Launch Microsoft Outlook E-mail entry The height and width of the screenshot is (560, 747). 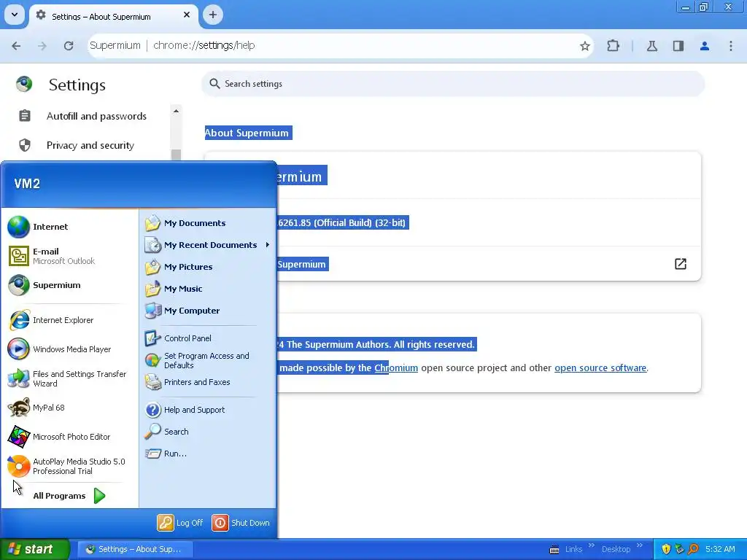click(x=52, y=256)
